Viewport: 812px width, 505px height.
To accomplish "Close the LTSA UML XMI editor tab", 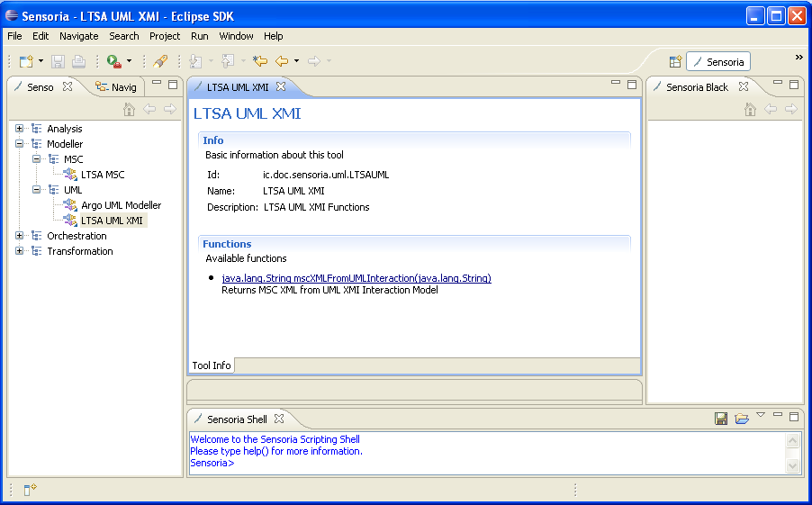I will [x=281, y=86].
